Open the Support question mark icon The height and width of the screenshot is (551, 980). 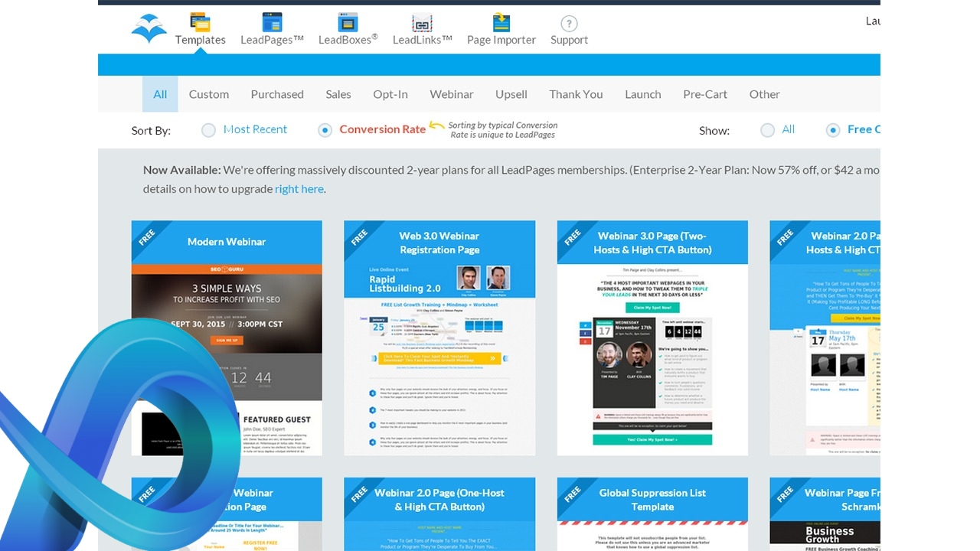coord(569,24)
